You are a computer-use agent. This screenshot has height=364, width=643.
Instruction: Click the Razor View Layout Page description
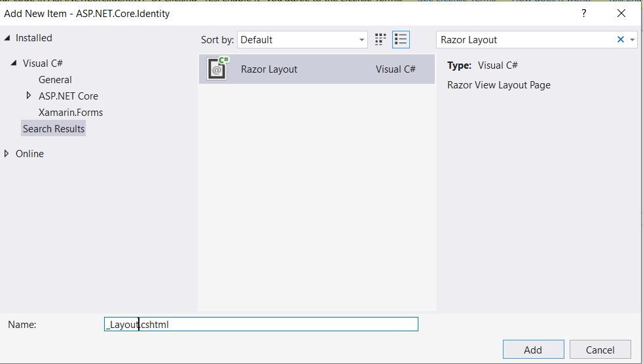point(499,85)
